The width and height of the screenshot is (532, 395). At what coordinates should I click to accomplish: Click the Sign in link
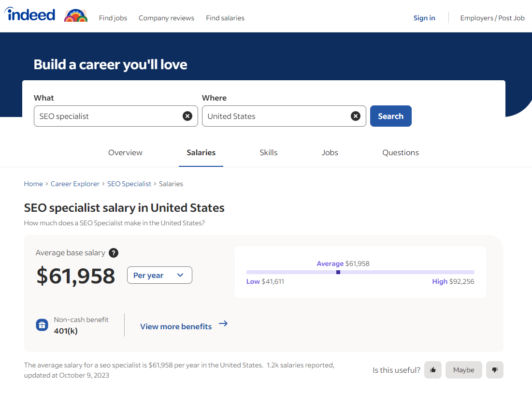424,18
